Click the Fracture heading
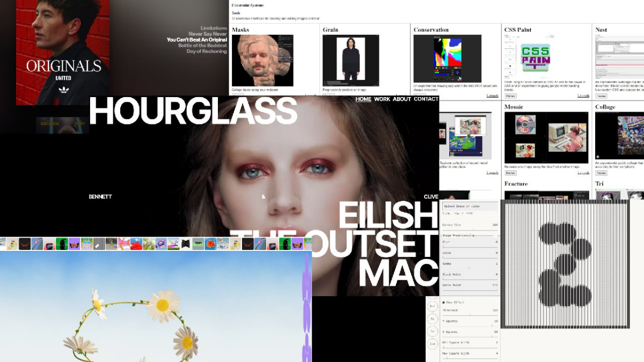This screenshot has width=644, height=362. (516, 183)
